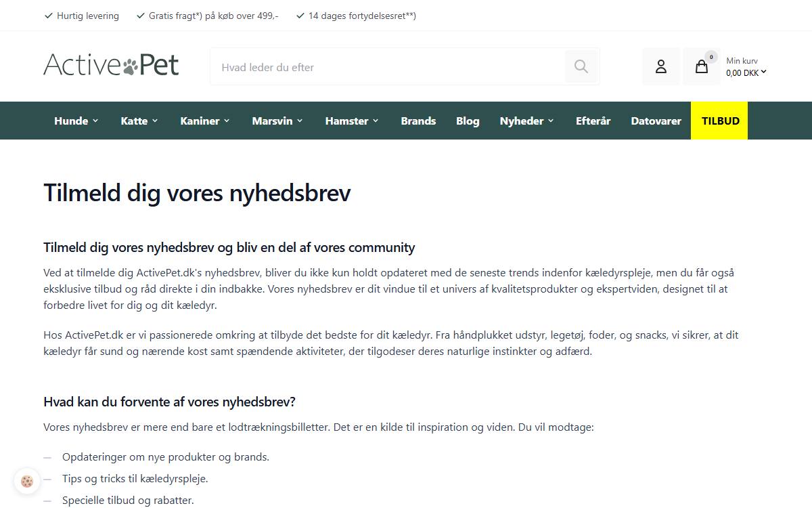Screen dimensions: 812x508
Task: Click 'Gratis fragt' over 499 text
Action: tap(213, 16)
